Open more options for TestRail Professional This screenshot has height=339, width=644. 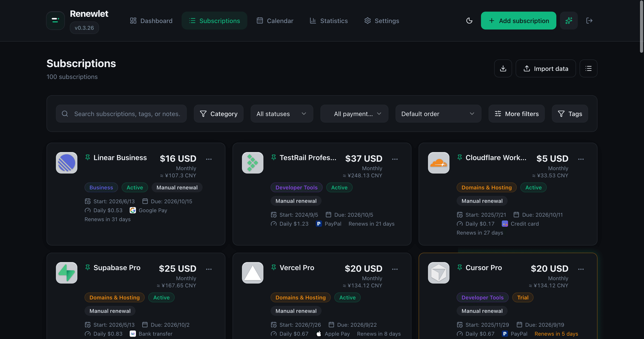click(395, 159)
